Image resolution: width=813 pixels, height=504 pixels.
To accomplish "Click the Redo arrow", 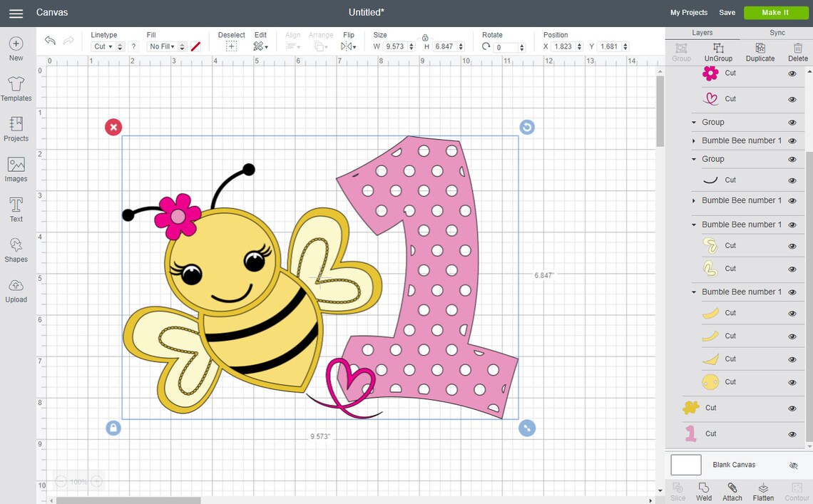I will point(68,41).
